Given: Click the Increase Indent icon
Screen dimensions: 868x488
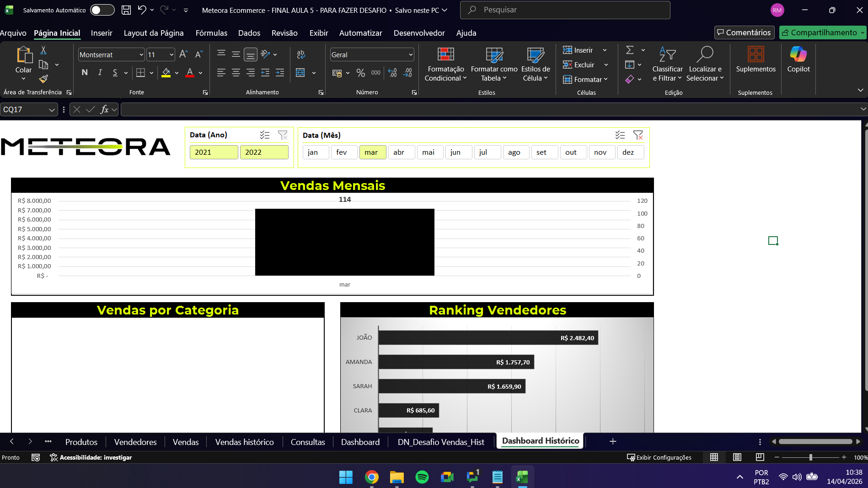Looking at the screenshot, I should [280, 73].
